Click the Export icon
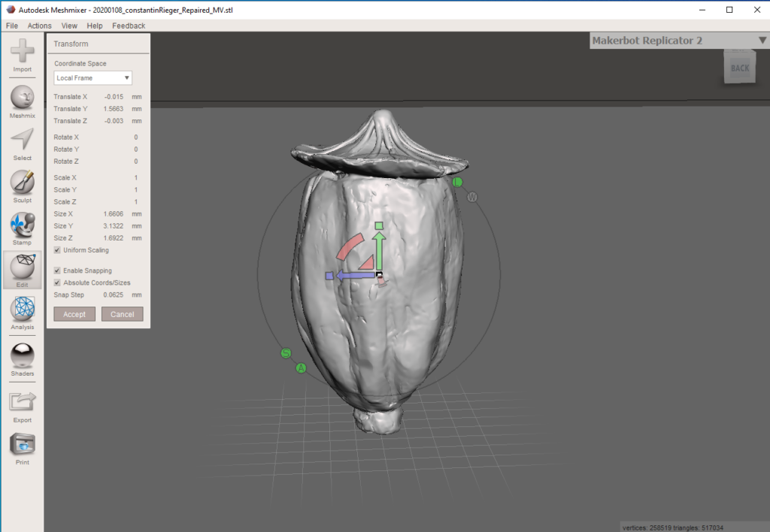 [22, 407]
